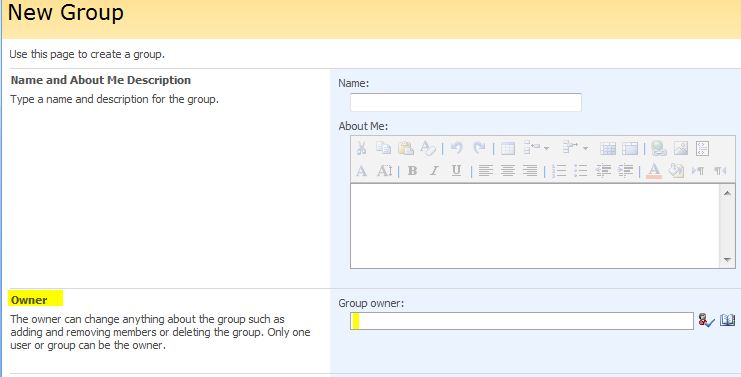The image size is (741, 377).
Task: Click the Check Names icon beside Group owner
Action: [x=707, y=321]
